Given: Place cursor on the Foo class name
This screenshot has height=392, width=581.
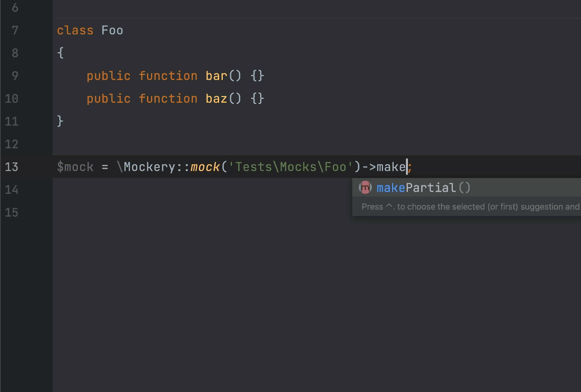Looking at the screenshot, I should coord(112,30).
